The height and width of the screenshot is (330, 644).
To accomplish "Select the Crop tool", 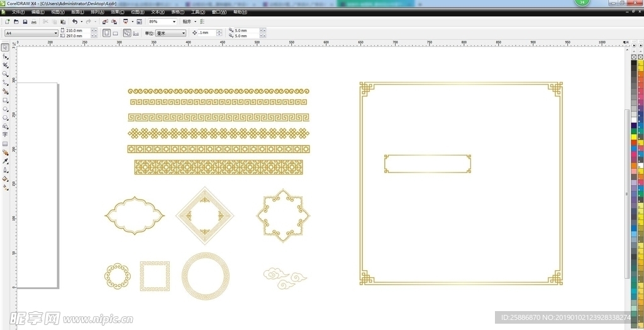I will (5, 65).
